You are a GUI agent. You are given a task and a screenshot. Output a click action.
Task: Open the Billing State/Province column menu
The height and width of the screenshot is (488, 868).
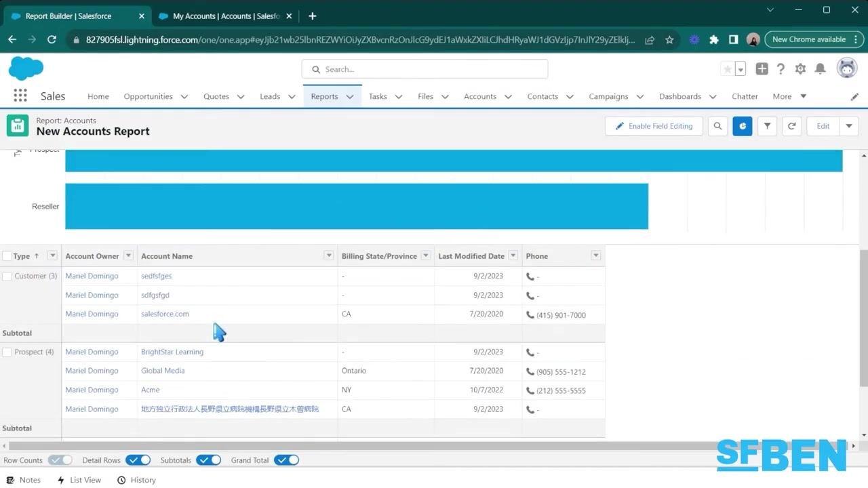[426, 256]
